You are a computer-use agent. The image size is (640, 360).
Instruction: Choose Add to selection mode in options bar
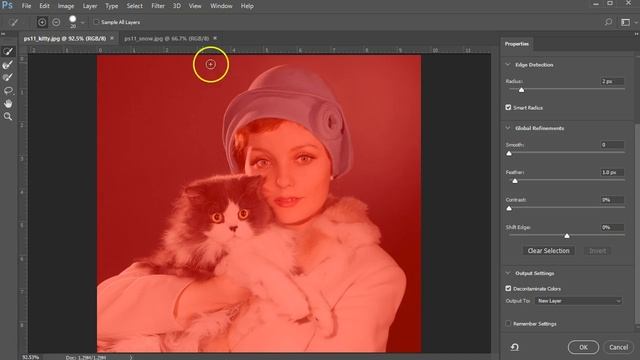(42, 22)
